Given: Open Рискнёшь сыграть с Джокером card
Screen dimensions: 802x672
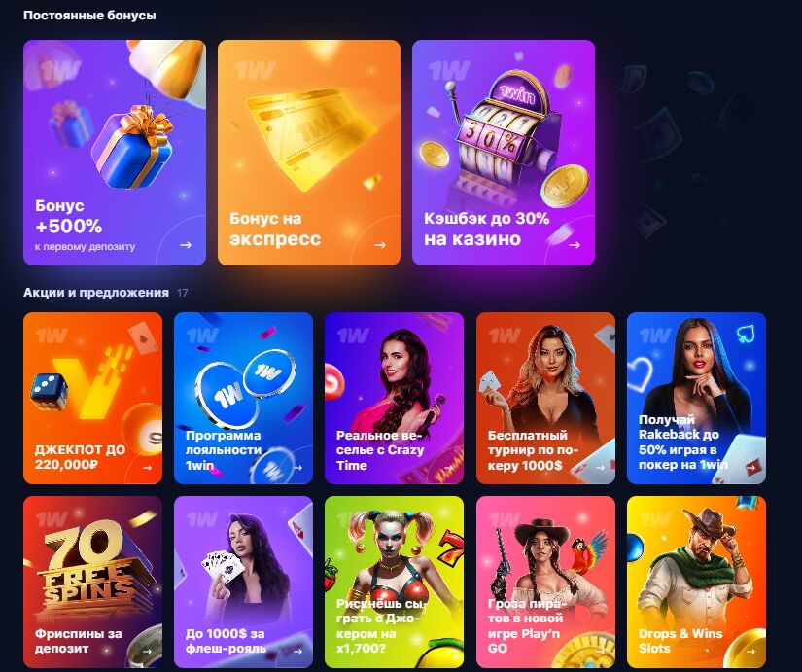Looking at the screenshot, I should 395,582.
